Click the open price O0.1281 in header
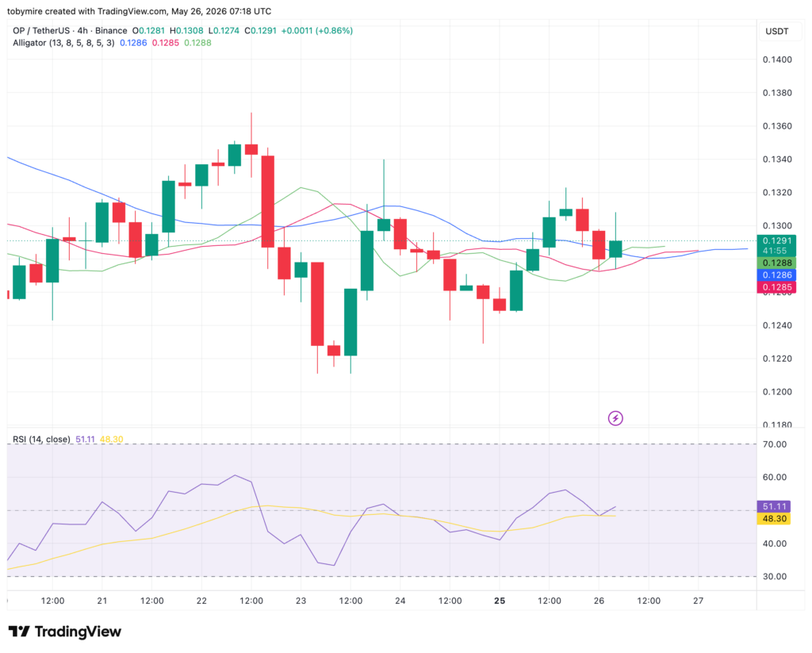The height and width of the screenshot is (653, 812). click(x=148, y=31)
